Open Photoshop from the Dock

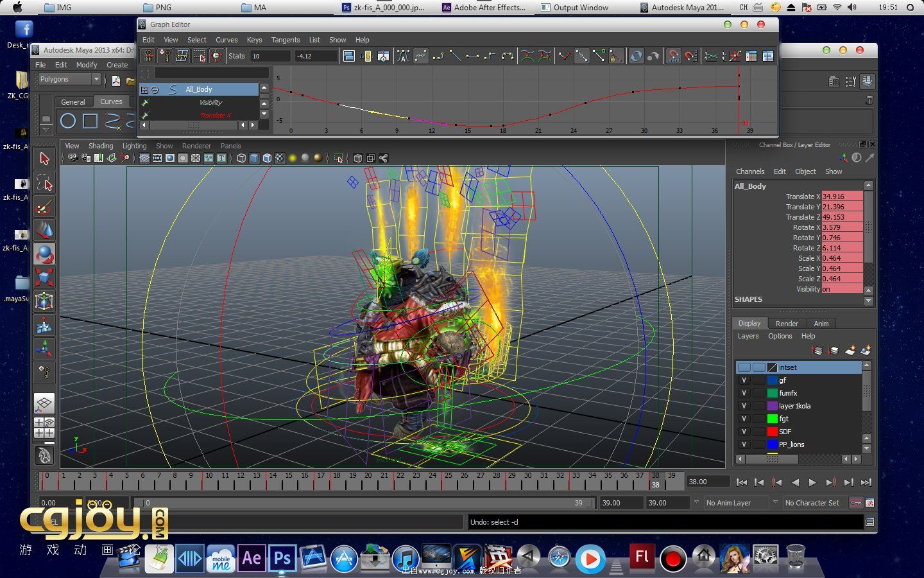point(282,558)
